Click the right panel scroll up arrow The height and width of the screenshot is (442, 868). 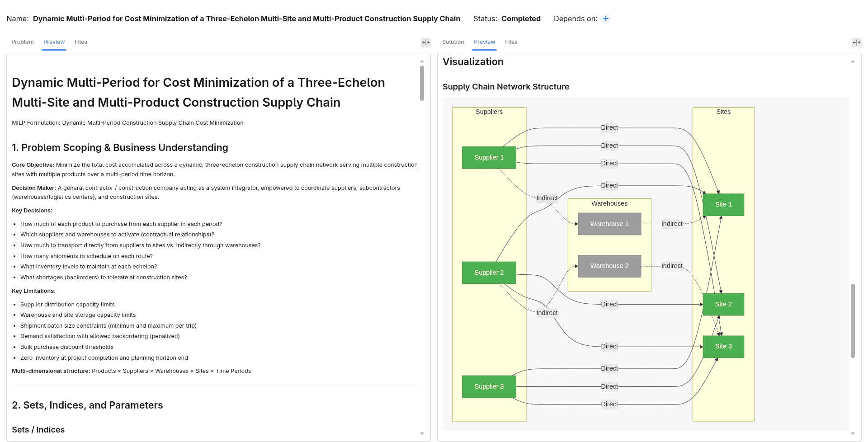point(853,61)
